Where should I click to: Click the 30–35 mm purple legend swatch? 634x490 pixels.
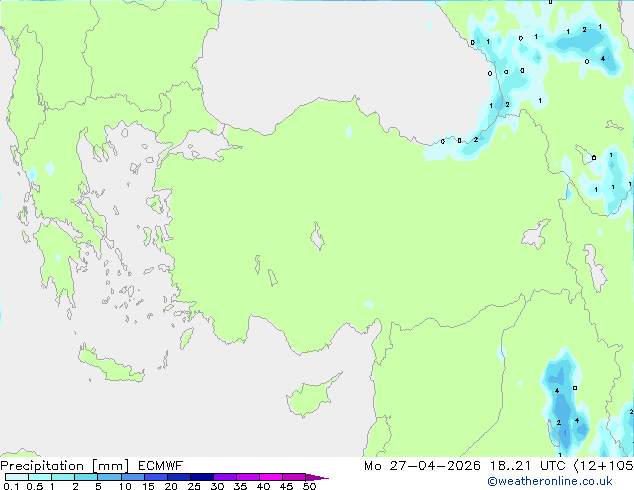(224, 477)
